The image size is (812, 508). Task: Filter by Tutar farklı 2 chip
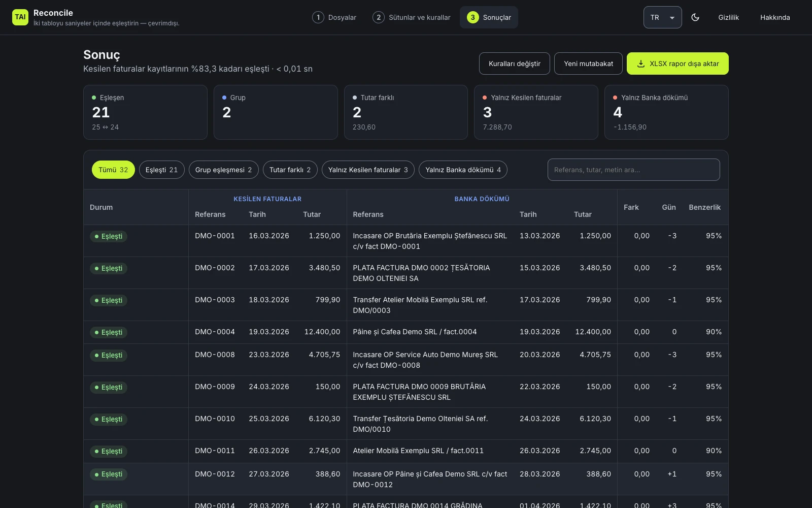(290, 170)
